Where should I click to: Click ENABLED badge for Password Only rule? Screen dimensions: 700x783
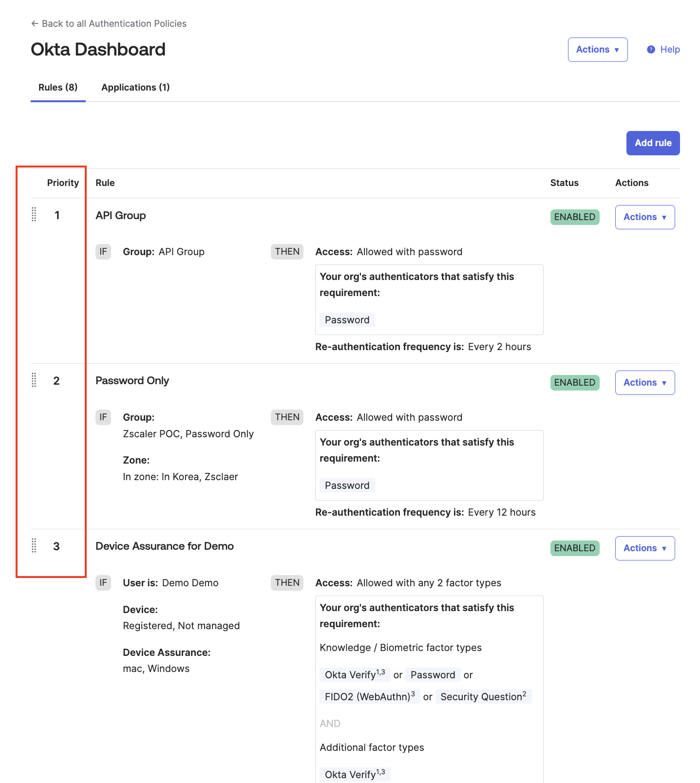pyautogui.click(x=574, y=383)
